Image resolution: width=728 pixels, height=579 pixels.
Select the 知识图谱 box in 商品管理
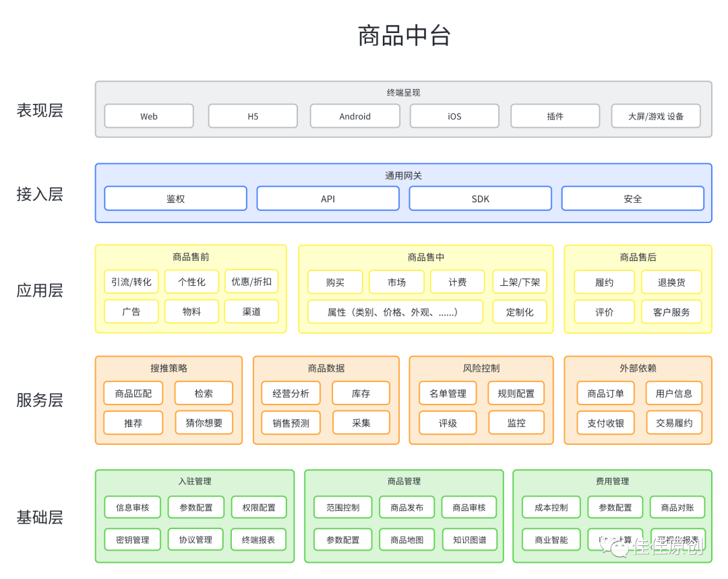(469, 539)
